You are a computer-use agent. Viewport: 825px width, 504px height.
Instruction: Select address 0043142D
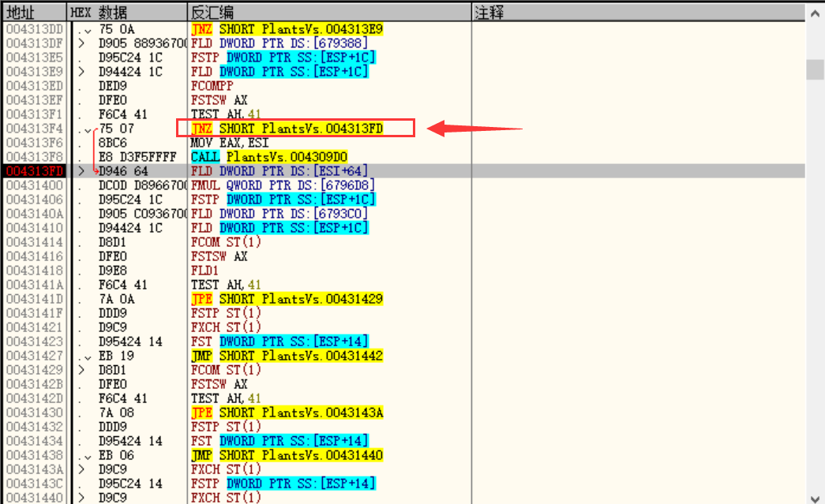[35, 398]
